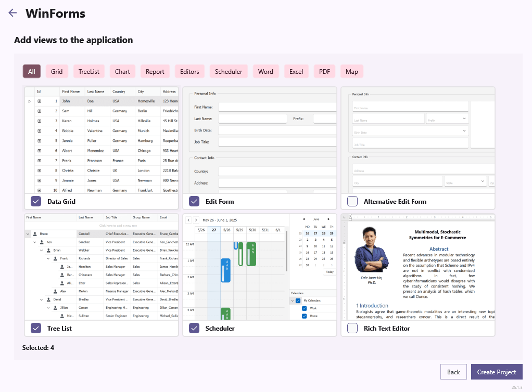Click the back arrow beside the WinForms title
Image resolution: width=532 pixels, height=392 pixels.
[12, 13]
